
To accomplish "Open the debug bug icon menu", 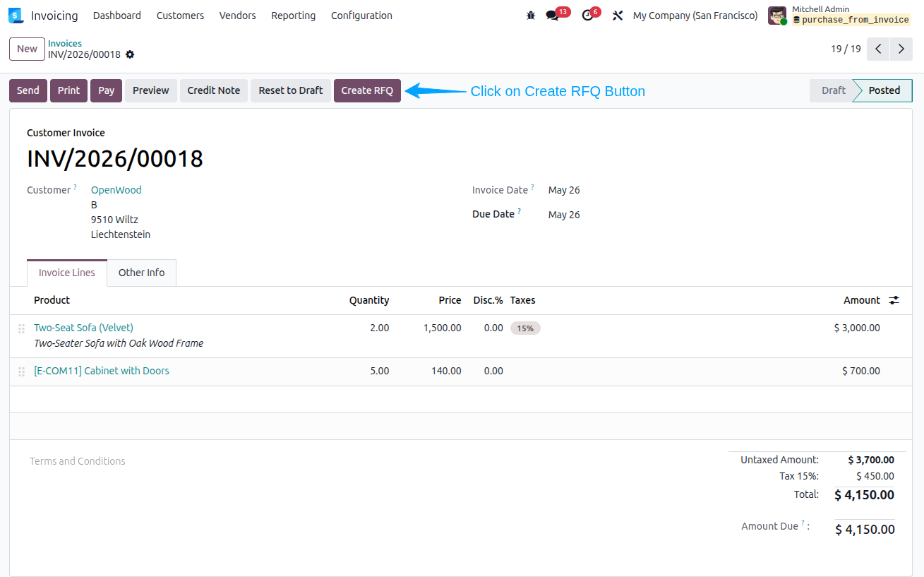I will click(x=531, y=16).
